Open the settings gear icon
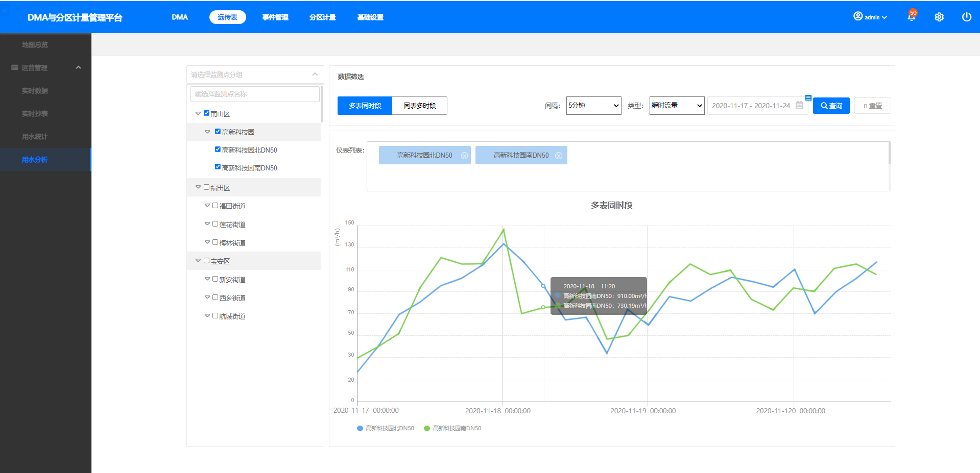This screenshot has height=473, width=980. (x=939, y=17)
